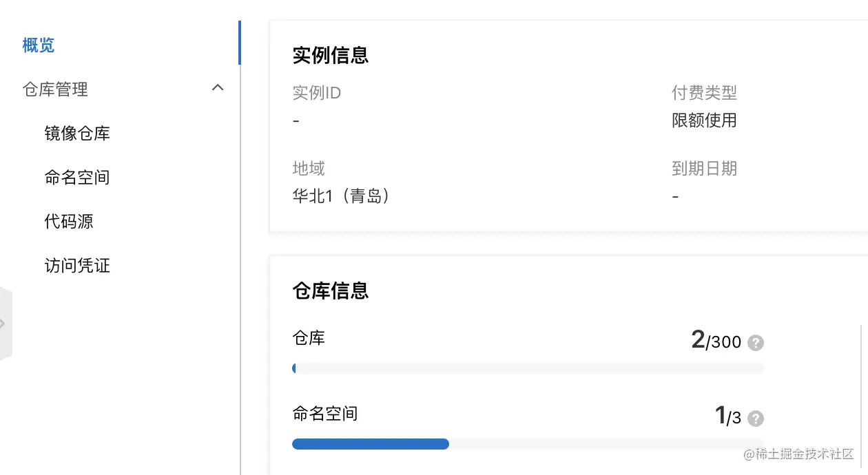Image resolution: width=868 pixels, height=475 pixels.
Task: Click the 2/300 repository count
Action: coord(716,341)
